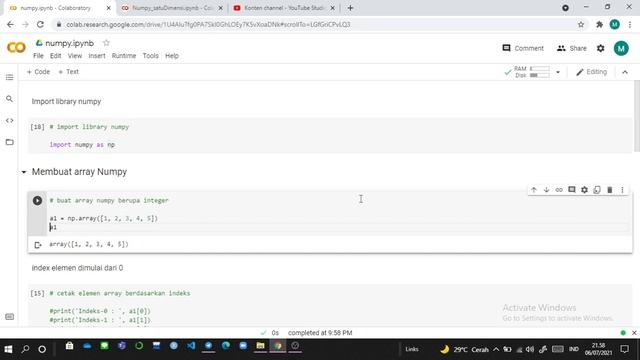Mirror cell in tab icon

[x=597, y=190]
